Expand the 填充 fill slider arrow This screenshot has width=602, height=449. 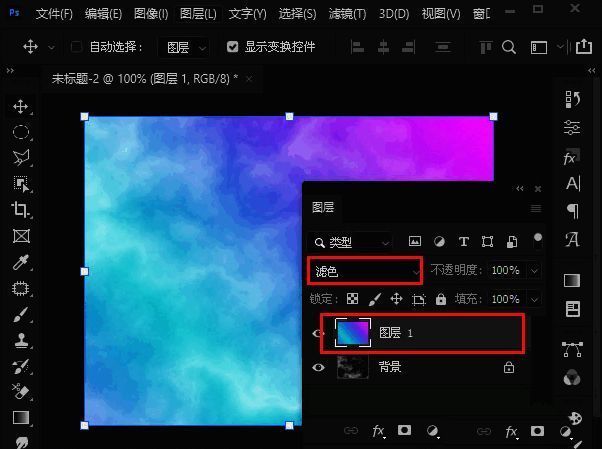[534, 299]
